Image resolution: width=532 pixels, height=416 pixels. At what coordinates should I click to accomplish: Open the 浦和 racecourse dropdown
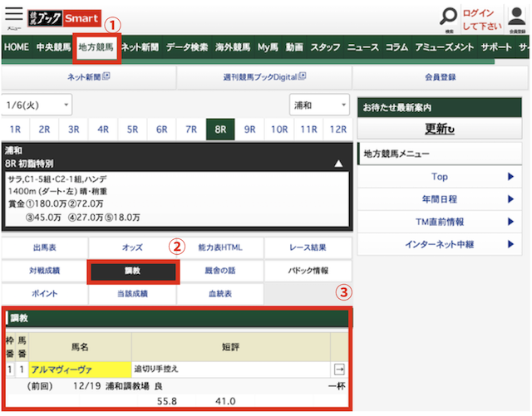point(319,105)
